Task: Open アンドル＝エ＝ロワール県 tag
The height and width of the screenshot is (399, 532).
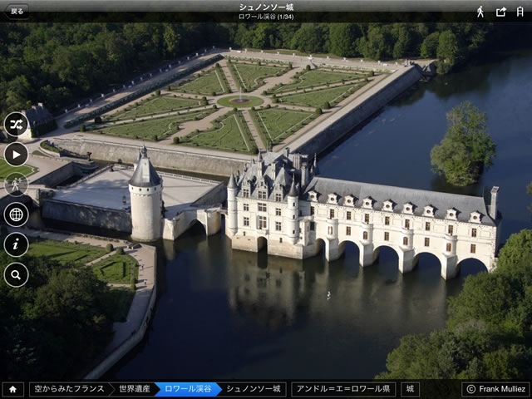Action: [x=343, y=389]
